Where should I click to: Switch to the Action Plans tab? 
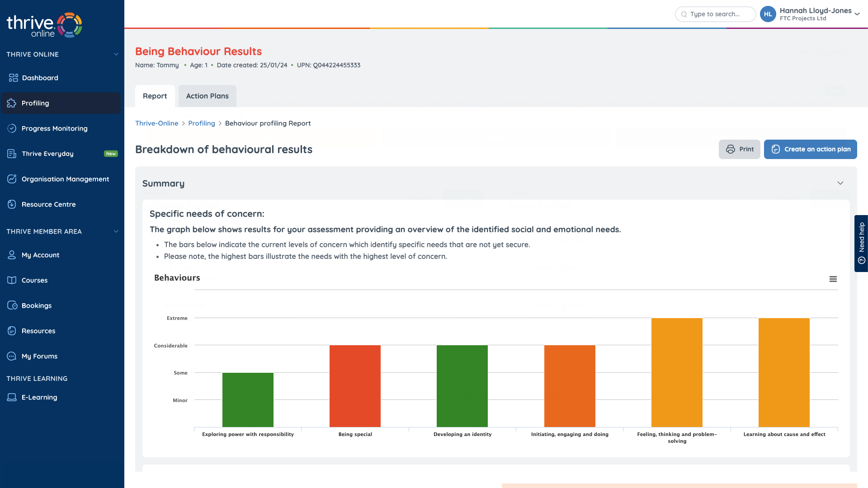(207, 96)
